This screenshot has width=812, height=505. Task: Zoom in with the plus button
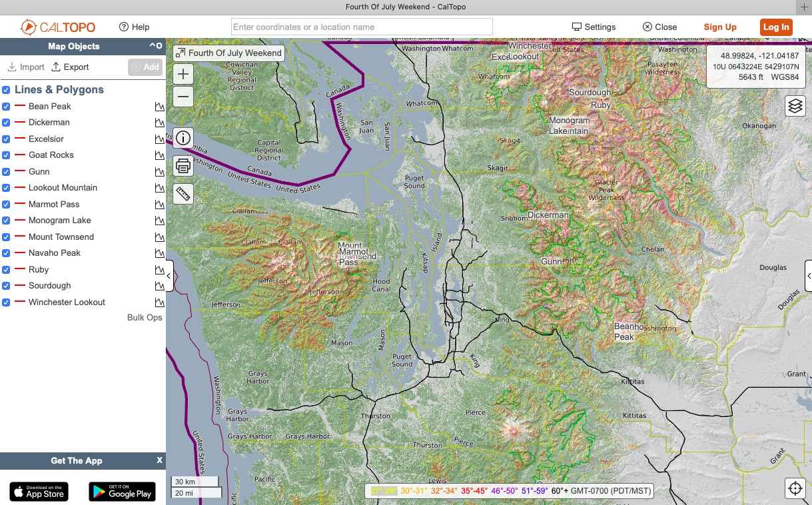point(183,74)
